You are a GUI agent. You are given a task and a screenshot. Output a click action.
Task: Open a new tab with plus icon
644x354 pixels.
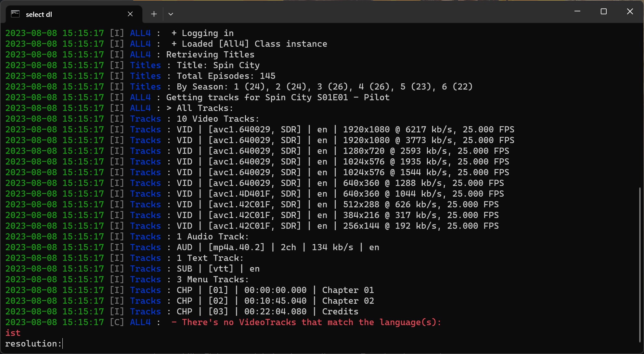coord(154,14)
